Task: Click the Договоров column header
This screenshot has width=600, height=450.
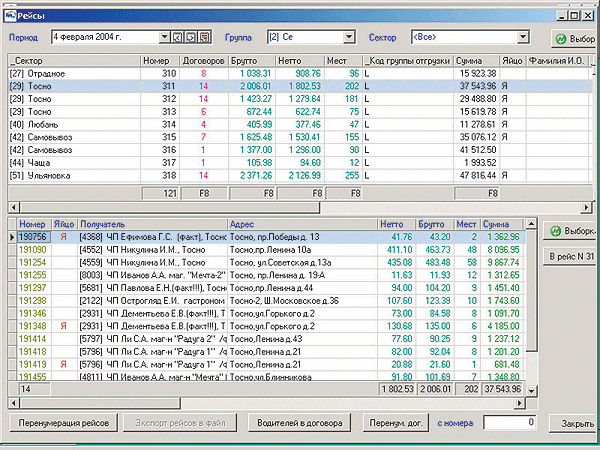Action: click(x=204, y=61)
